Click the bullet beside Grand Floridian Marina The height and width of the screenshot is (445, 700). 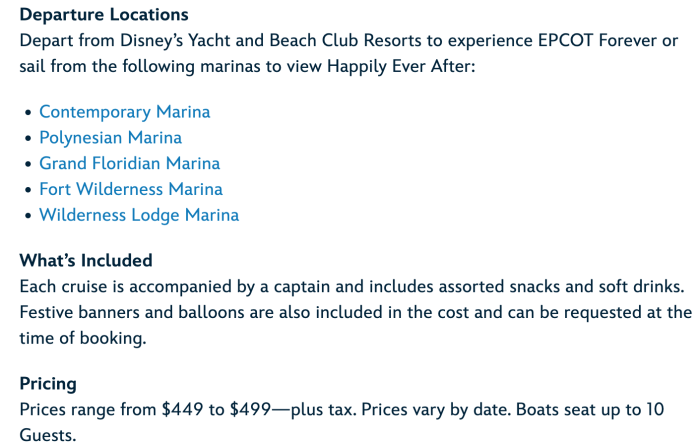(28, 164)
